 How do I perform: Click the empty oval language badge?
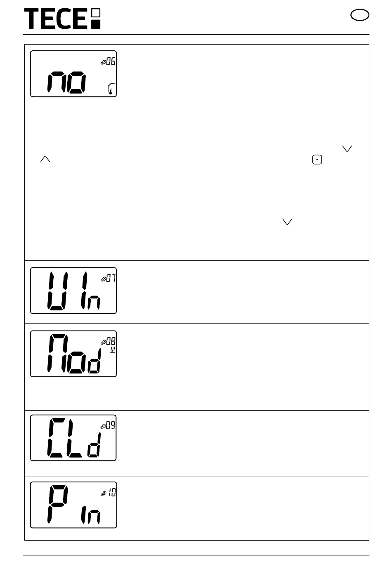360,15
